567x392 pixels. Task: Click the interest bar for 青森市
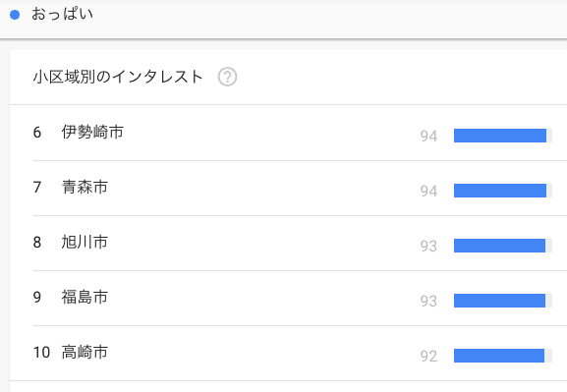[500, 191]
